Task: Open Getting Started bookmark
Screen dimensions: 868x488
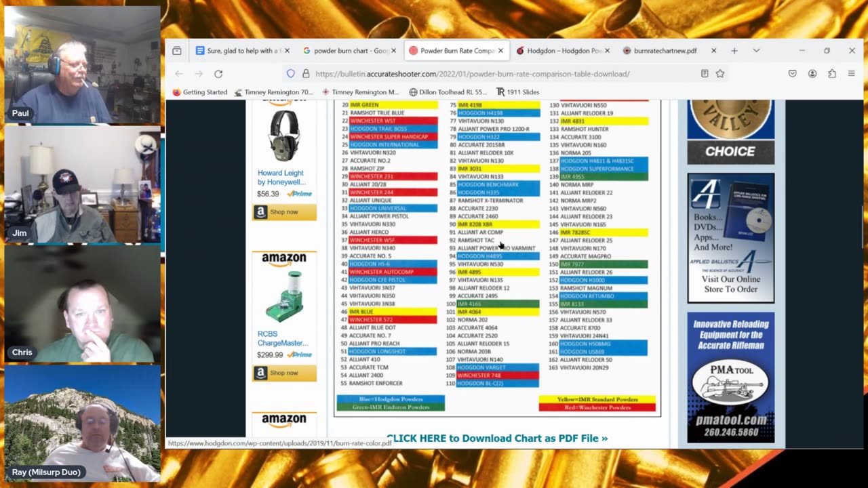Action: click(199, 92)
